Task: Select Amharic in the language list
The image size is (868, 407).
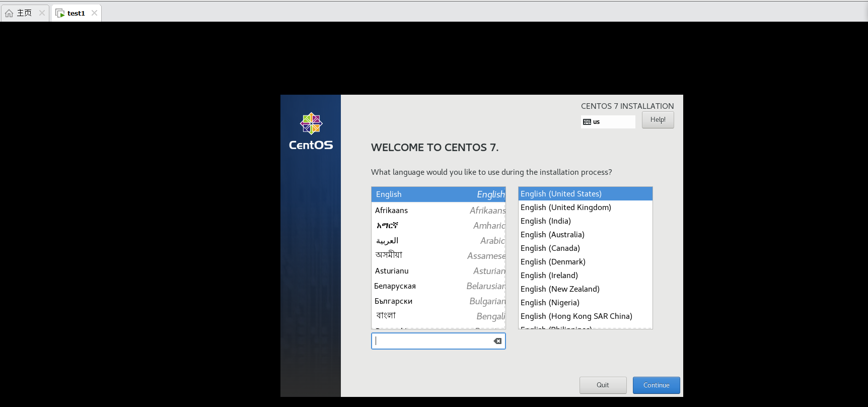Action: (x=439, y=226)
